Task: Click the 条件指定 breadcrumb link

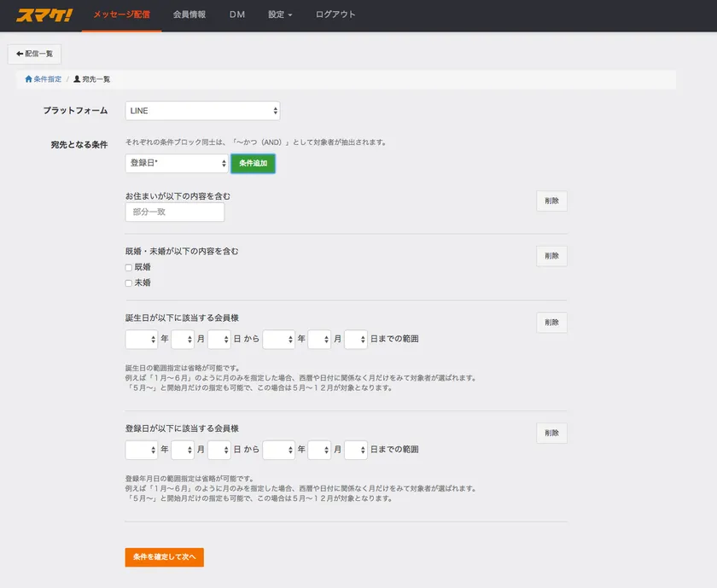Action: click(47, 79)
